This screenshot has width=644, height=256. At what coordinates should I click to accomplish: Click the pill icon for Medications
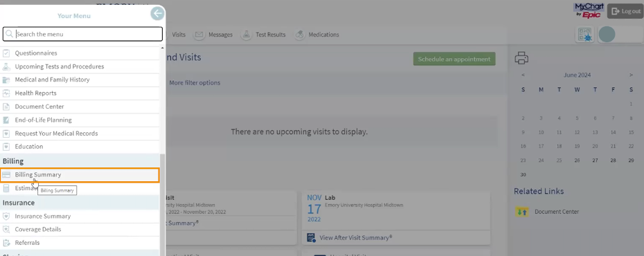299,35
